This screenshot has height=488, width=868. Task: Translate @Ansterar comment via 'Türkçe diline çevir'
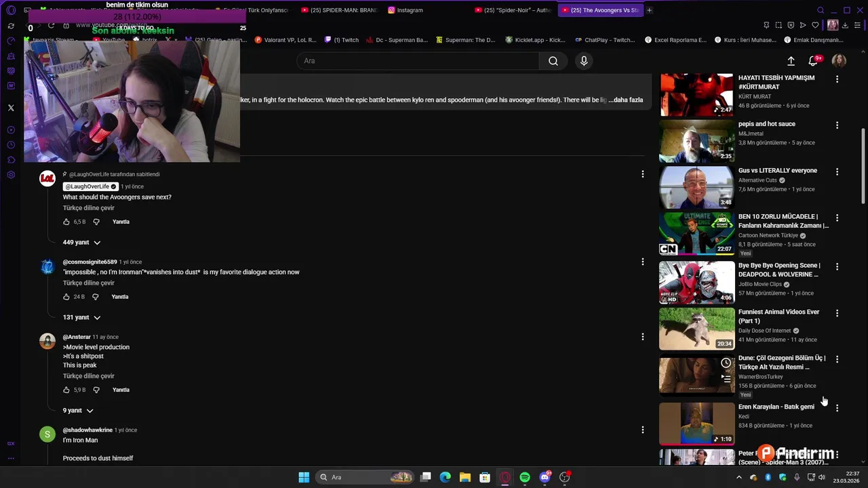click(89, 376)
